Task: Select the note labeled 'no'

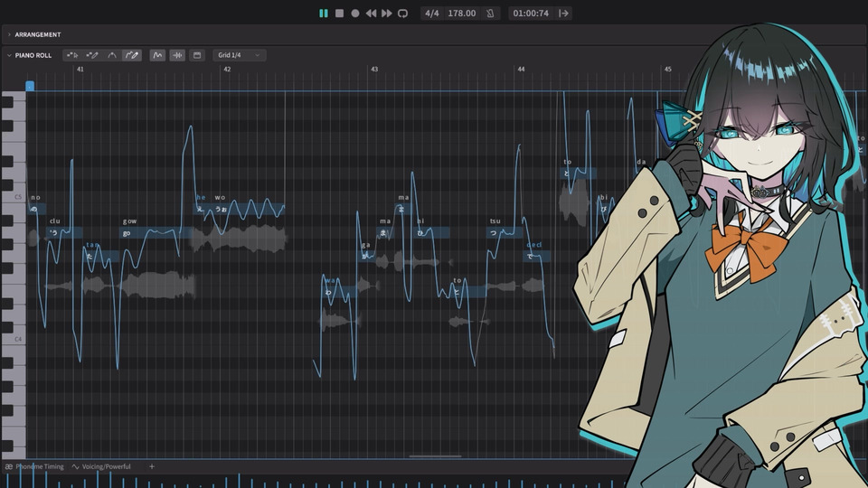Action: click(x=36, y=209)
